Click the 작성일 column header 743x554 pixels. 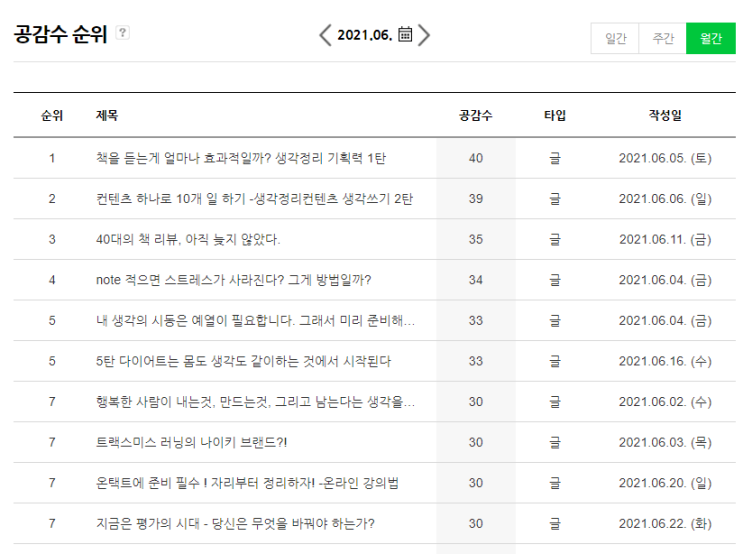(665, 115)
